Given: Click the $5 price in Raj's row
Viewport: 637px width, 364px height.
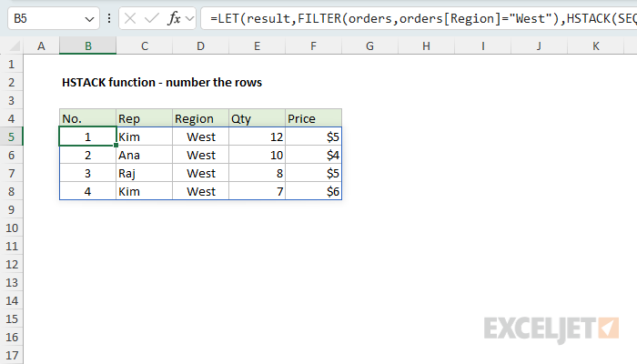Looking at the screenshot, I should 314,174.
